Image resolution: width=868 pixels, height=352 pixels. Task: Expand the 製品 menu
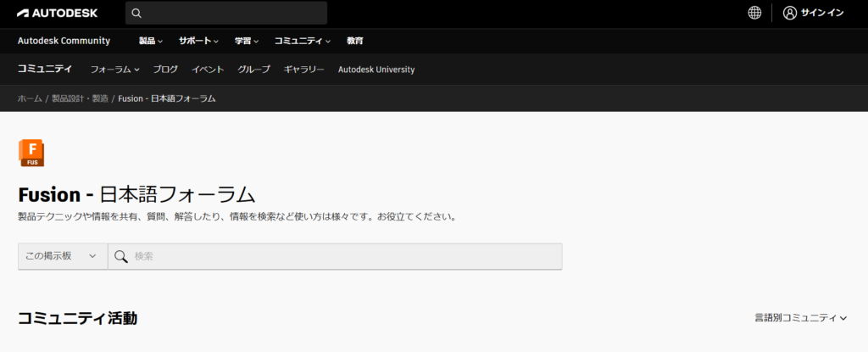pos(151,41)
